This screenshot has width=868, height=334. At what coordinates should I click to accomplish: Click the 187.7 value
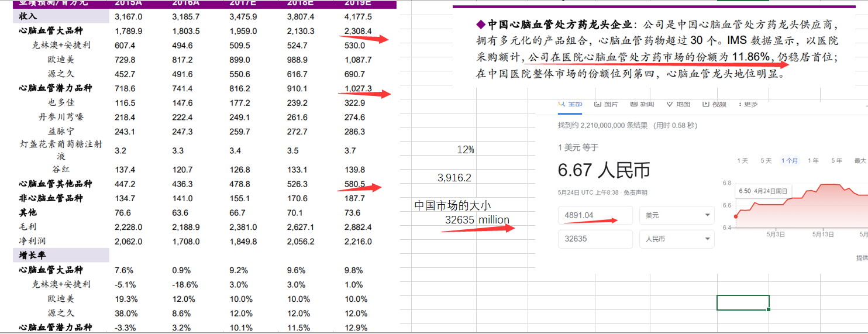pos(355,198)
